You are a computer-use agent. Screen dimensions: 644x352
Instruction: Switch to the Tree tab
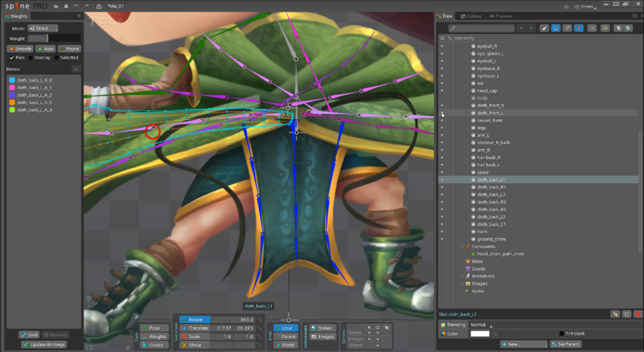[445, 16]
